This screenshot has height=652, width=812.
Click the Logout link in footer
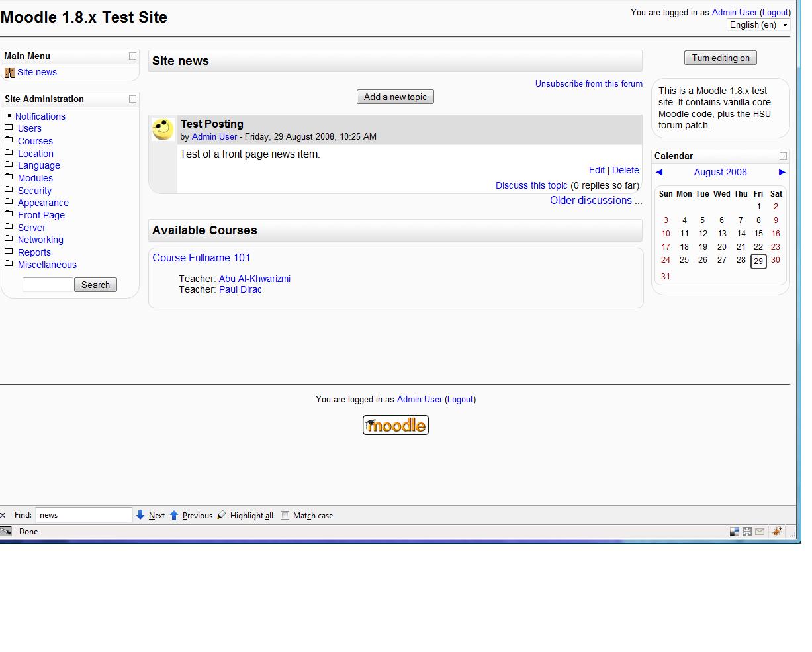460,399
